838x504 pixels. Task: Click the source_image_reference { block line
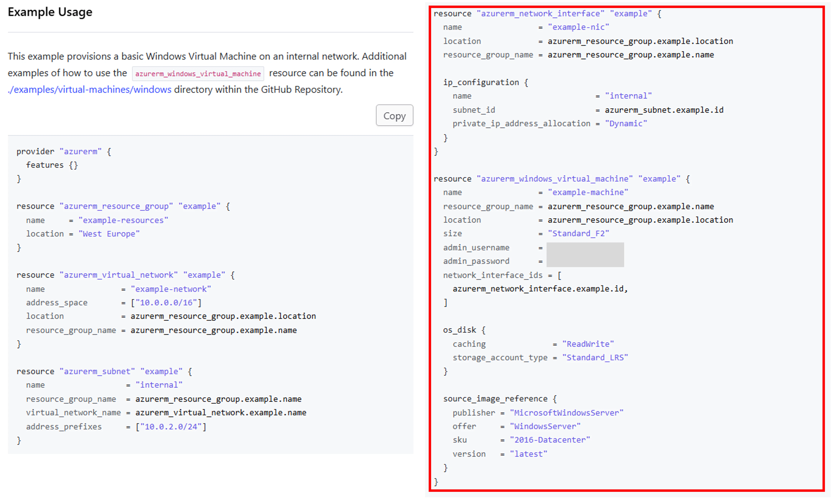point(500,399)
